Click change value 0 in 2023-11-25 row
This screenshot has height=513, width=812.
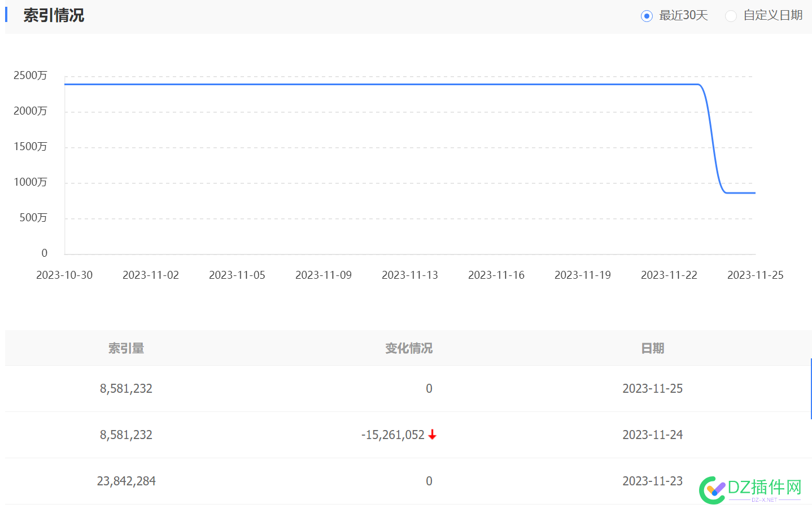click(429, 388)
